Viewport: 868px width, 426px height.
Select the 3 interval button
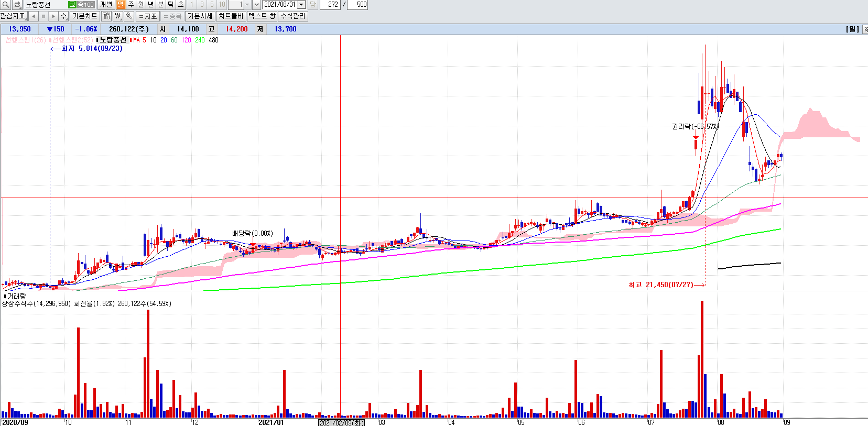202,5
